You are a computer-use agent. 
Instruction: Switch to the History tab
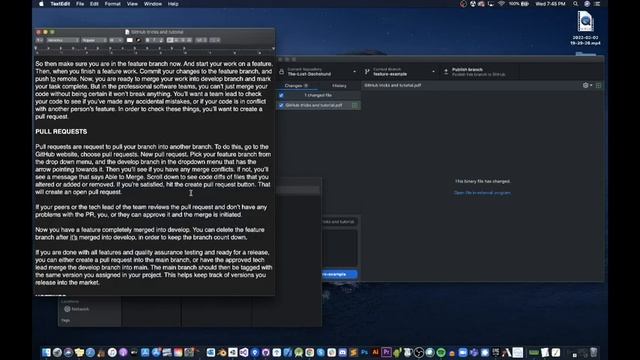(x=339, y=86)
